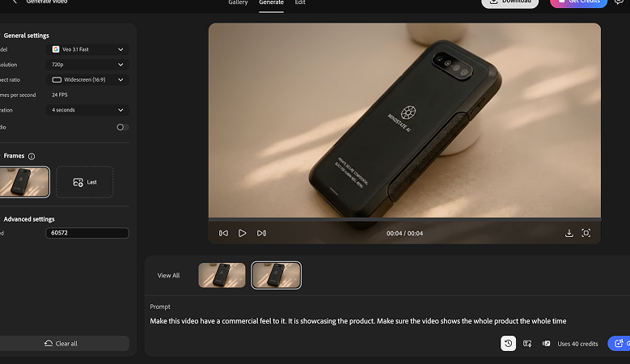Download the video from the player bar
630x364 pixels.
tap(569, 233)
